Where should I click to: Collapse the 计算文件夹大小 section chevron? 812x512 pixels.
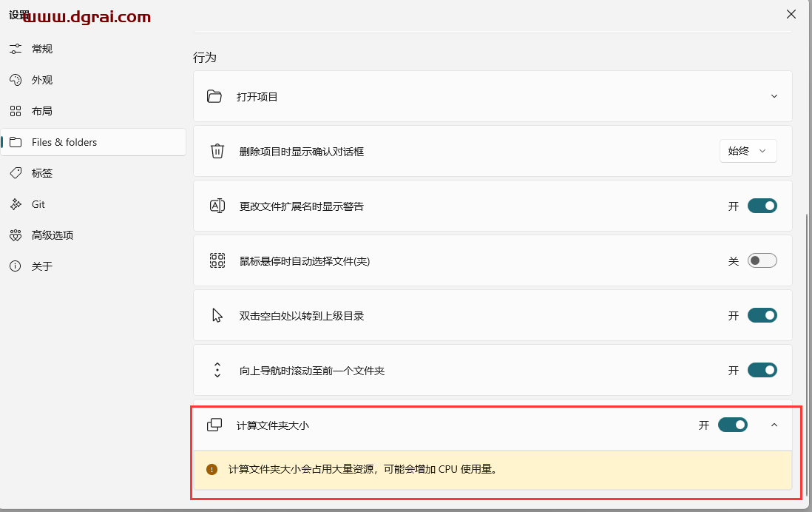pyautogui.click(x=774, y=425)
